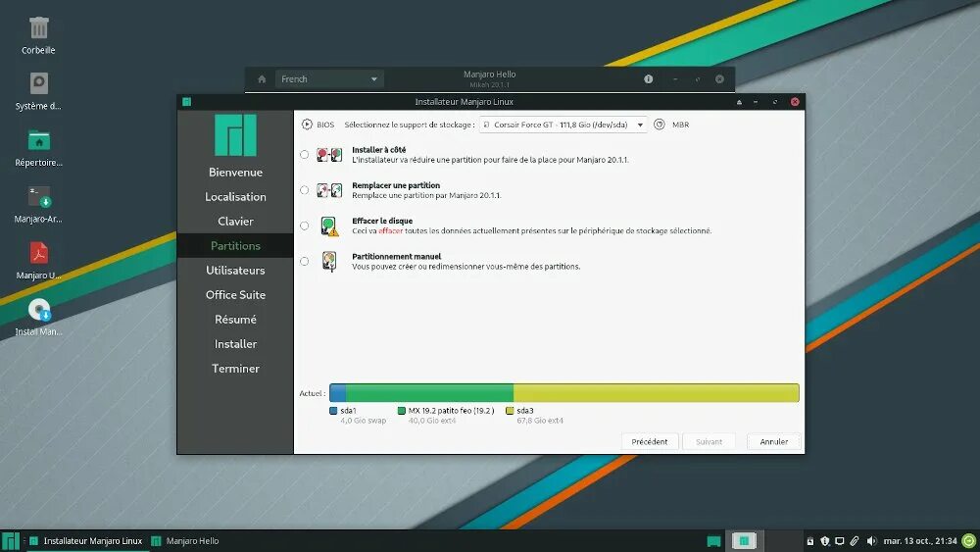Go to the Résumé step

[235, 320]
